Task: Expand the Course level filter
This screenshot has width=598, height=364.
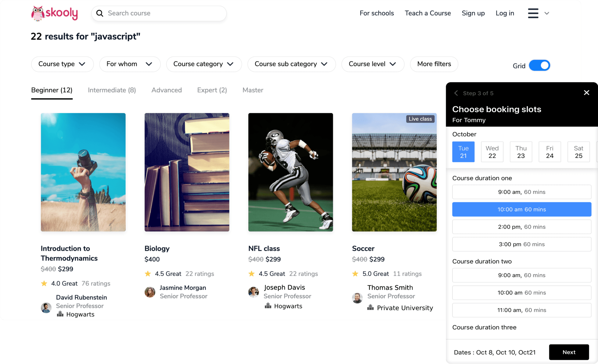Action: pyautogui.click(x=373, y=64)
